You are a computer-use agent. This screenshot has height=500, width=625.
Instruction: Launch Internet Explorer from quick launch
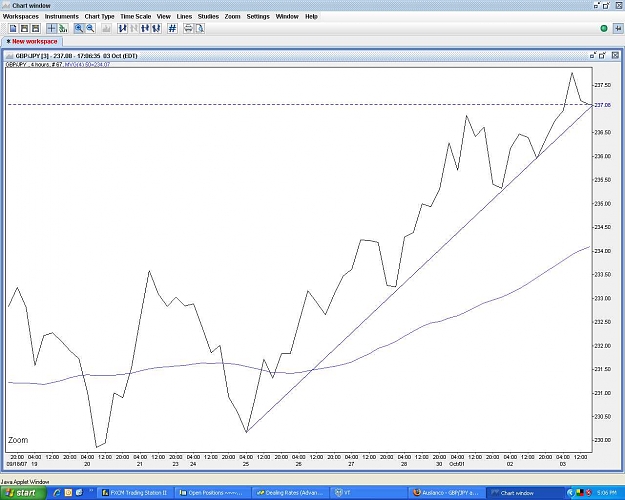[57, 493]
